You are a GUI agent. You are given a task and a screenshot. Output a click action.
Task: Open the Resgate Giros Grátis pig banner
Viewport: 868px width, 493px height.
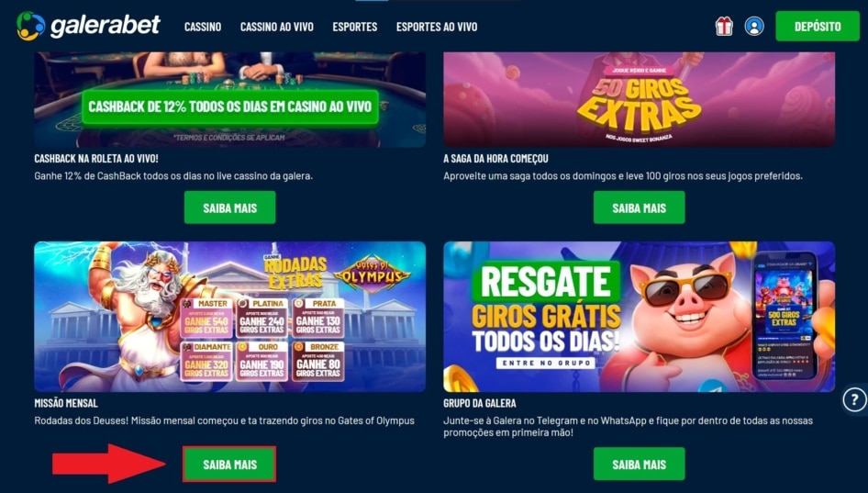click(x=639, y=317)
